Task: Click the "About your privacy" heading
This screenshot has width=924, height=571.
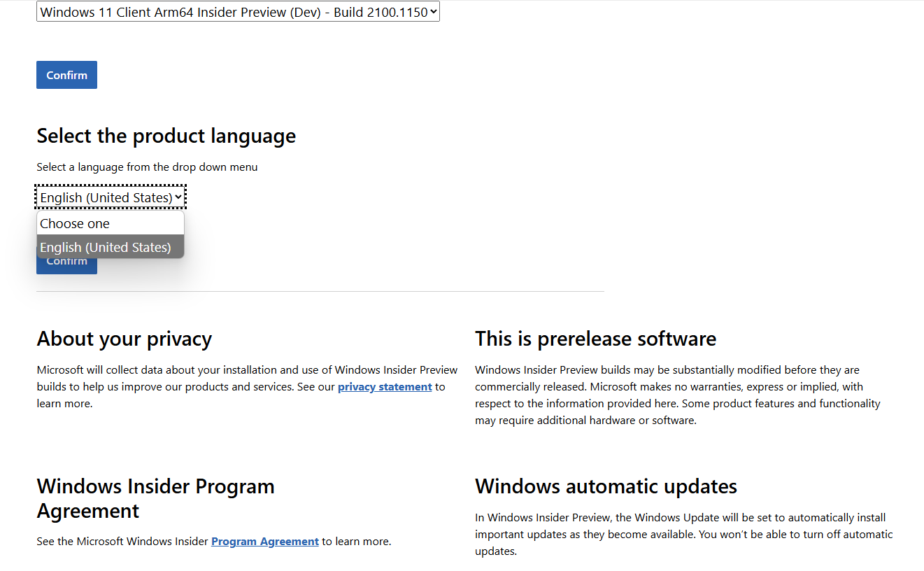Action: (125, 339)
